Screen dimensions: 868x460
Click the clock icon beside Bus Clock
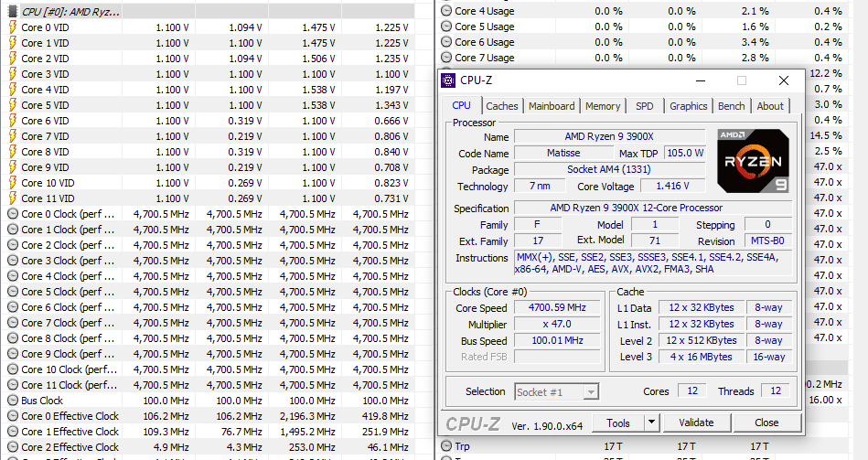12,401
